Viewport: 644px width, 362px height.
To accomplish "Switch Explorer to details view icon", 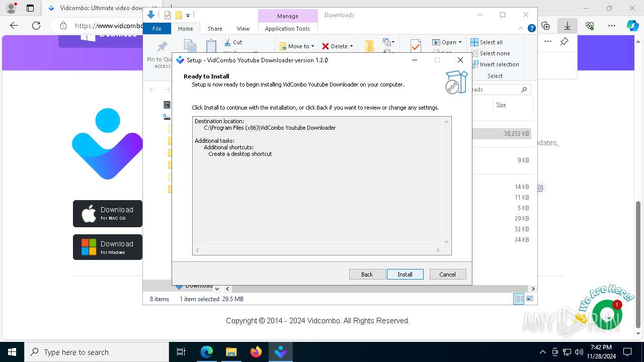I will 519,299.
